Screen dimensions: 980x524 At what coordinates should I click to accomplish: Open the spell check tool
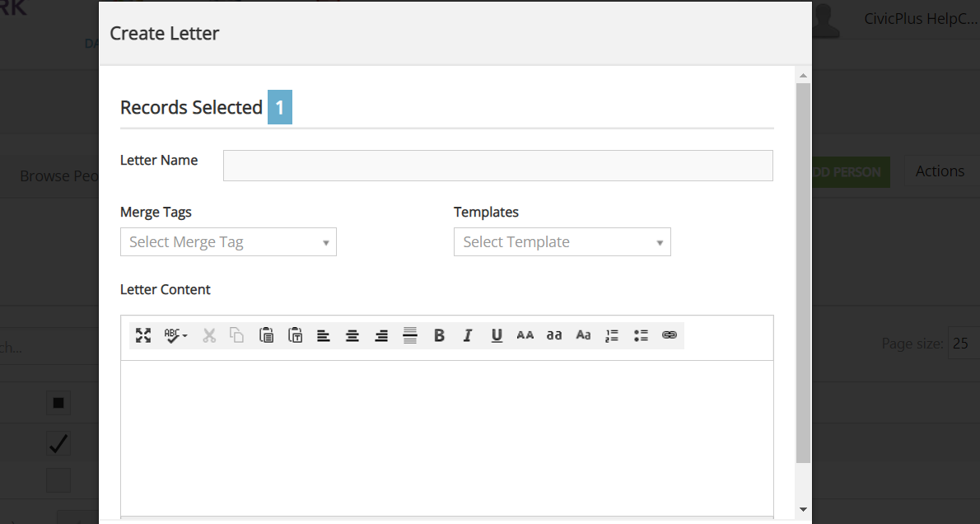click(171, 335)
